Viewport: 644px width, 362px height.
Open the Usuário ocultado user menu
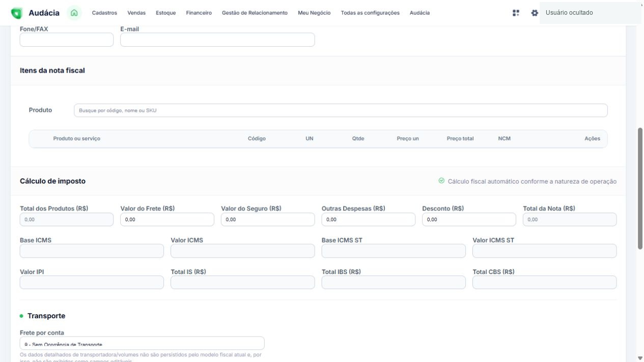click(x=590, y=13)
